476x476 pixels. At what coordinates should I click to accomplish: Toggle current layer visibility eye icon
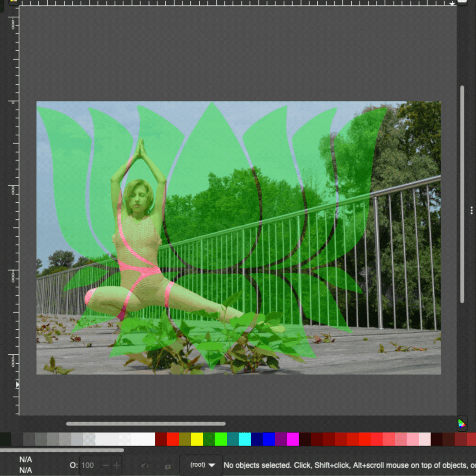(x=145, y=465)
